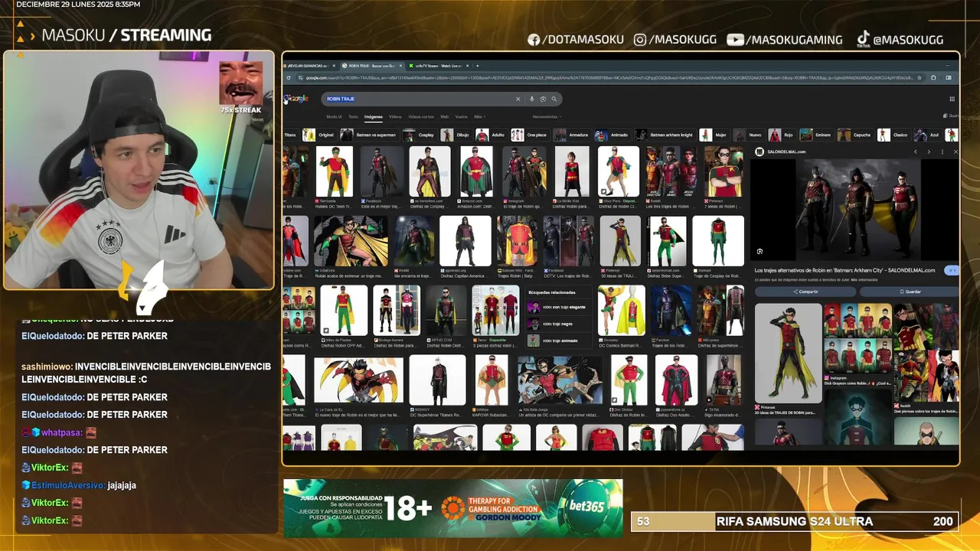
Task: Open the Google apps grid icon
Action: click(x=952, y=99)
